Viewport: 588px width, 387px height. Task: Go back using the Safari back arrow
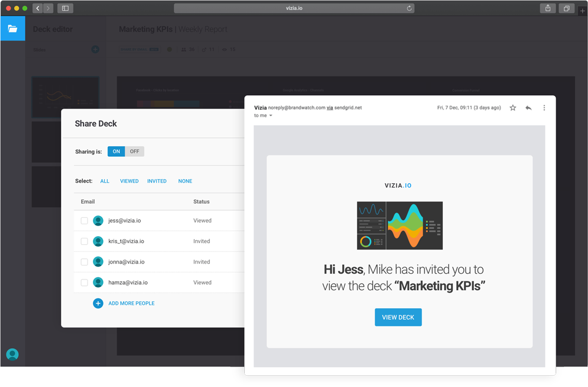point(38,8)
